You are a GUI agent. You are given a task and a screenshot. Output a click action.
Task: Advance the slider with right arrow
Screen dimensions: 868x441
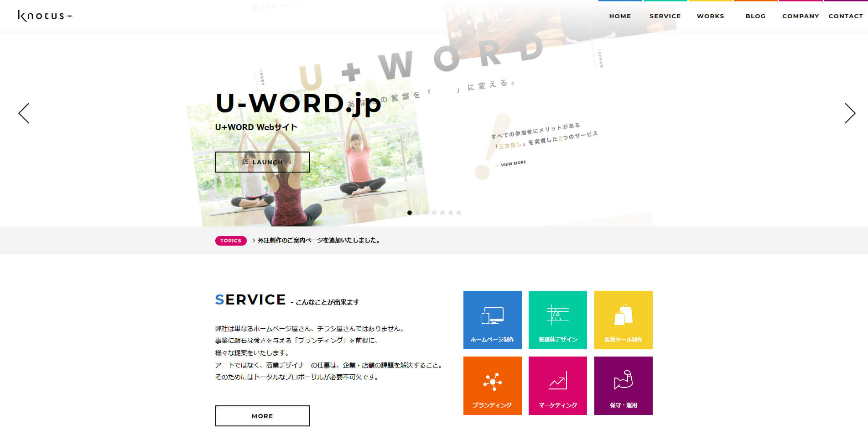click(x=850, y=113)
